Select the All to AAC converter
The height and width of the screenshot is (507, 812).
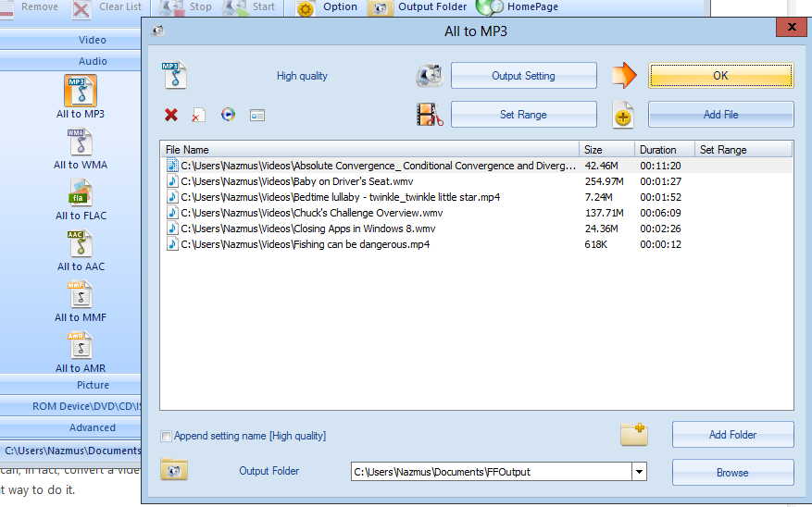tap(81, 244)
